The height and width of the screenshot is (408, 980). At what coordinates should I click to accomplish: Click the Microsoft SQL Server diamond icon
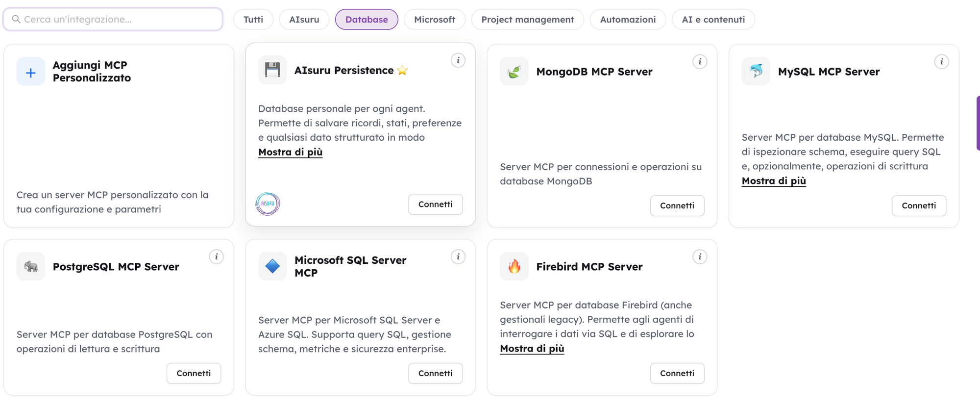pos(272,266)
